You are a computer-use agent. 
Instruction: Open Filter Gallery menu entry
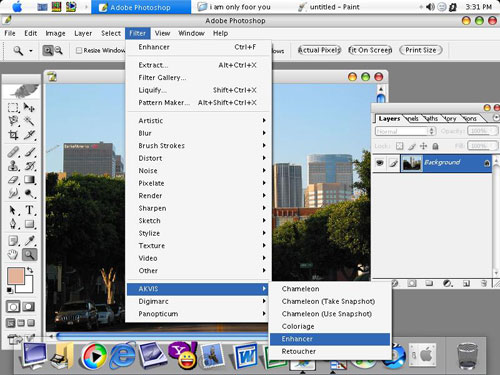click(198, 77)
